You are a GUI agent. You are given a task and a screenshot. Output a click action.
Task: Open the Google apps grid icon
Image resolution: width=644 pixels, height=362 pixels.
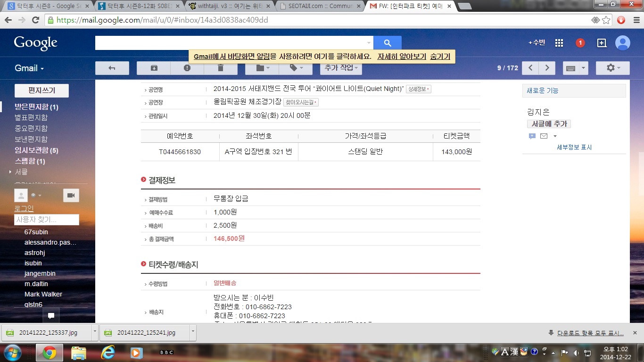point(559,43)
